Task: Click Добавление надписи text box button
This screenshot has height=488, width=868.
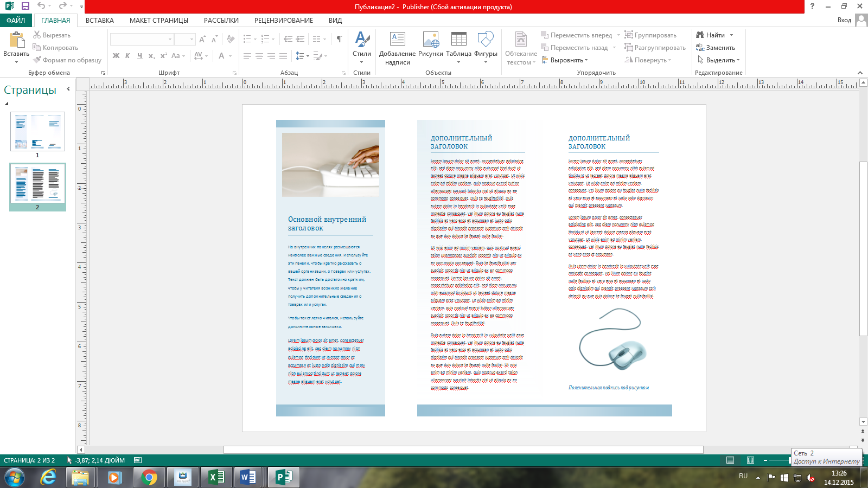Action: (398, 48)
